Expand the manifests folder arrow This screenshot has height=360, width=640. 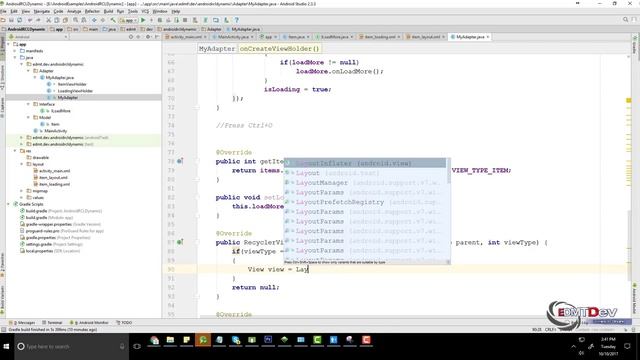[x=15, y=51]
